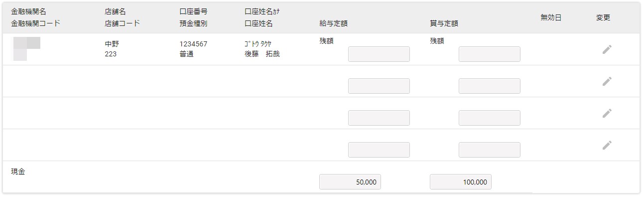Click the 現金 bonus field showing 100,000

tap(461, 182)
